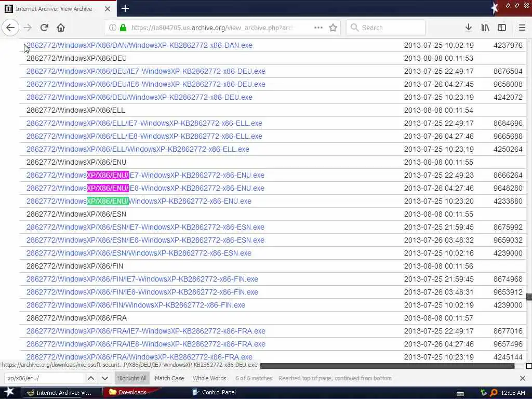532x399 pixels.
Task: Open the star Start button on taskbar
Action: point(9,392)
